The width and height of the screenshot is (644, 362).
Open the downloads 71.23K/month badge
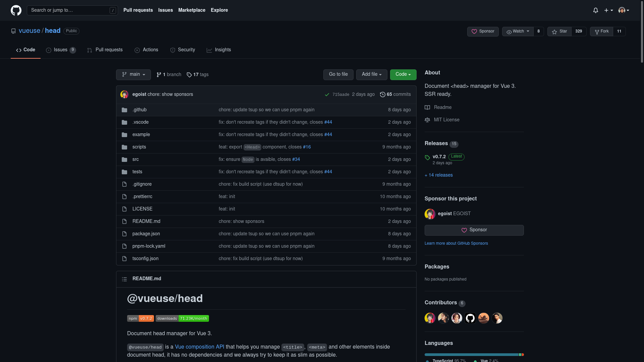(182, 318)
